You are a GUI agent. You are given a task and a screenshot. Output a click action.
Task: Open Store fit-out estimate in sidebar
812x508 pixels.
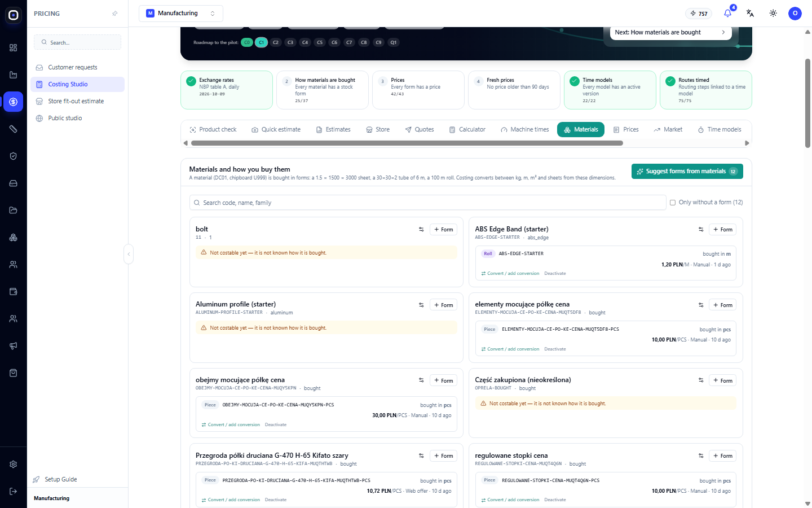coord(77,101)
